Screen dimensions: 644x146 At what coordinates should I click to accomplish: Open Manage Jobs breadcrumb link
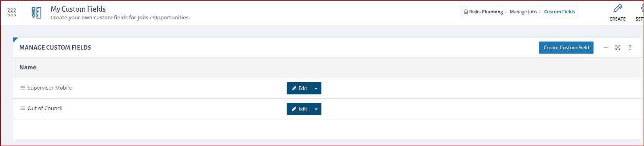[523, 12]
